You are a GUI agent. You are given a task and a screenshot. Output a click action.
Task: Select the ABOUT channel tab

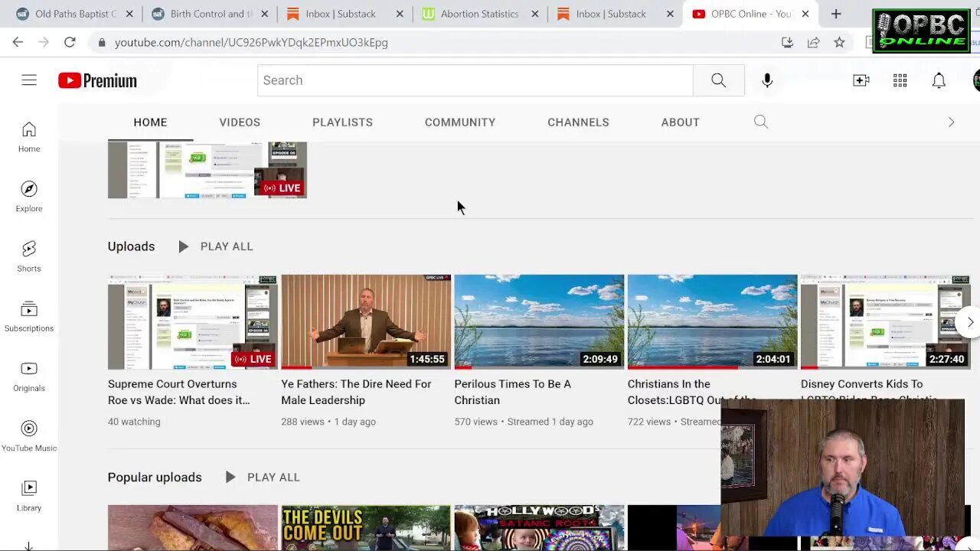coord(680,122)
